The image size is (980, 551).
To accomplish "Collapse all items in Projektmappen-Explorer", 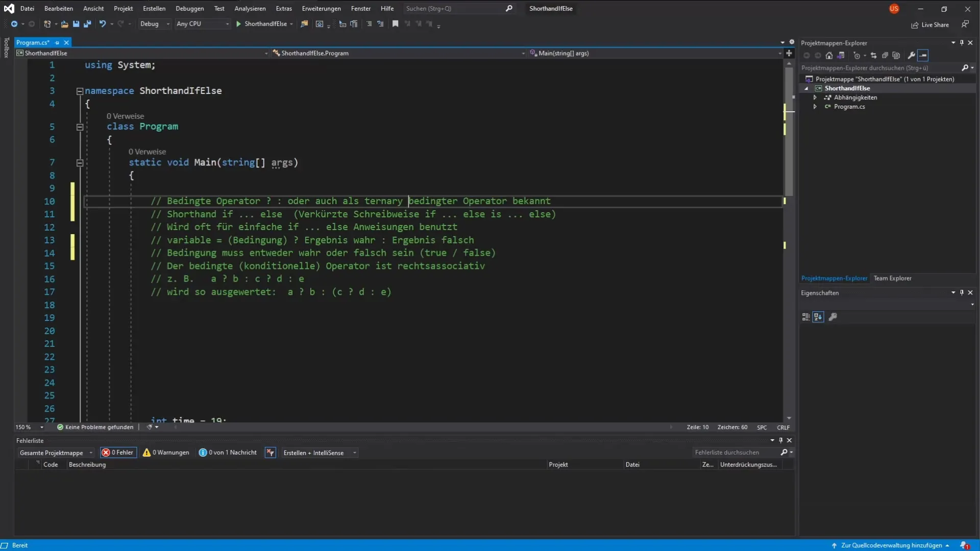I will pos(885,56).
